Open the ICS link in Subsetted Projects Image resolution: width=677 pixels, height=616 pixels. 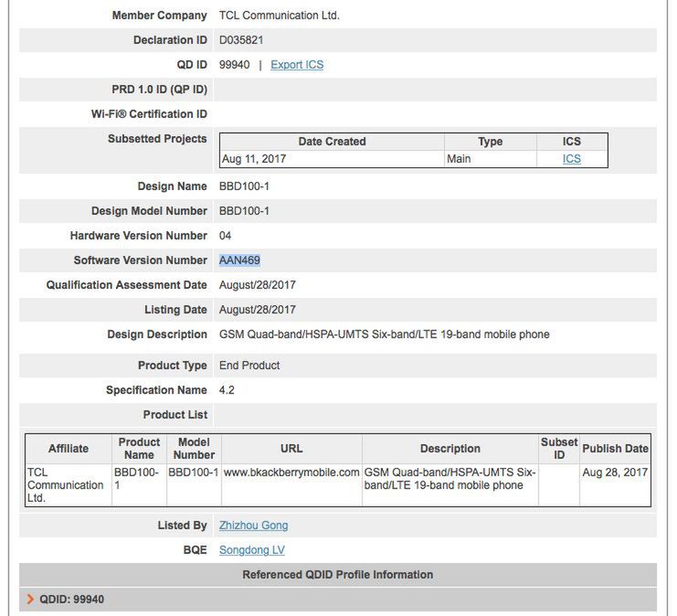click(571, 159)
